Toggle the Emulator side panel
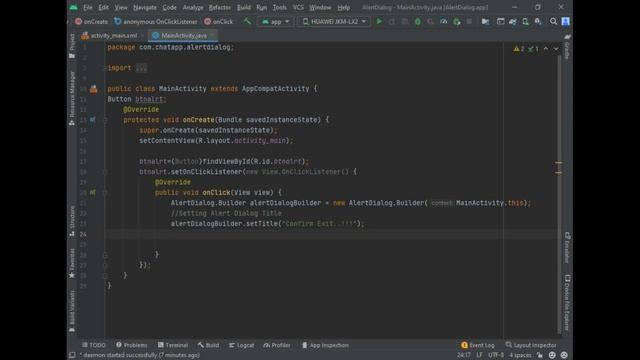The width and height of the screenshot is (640, 360). (567, 247)
